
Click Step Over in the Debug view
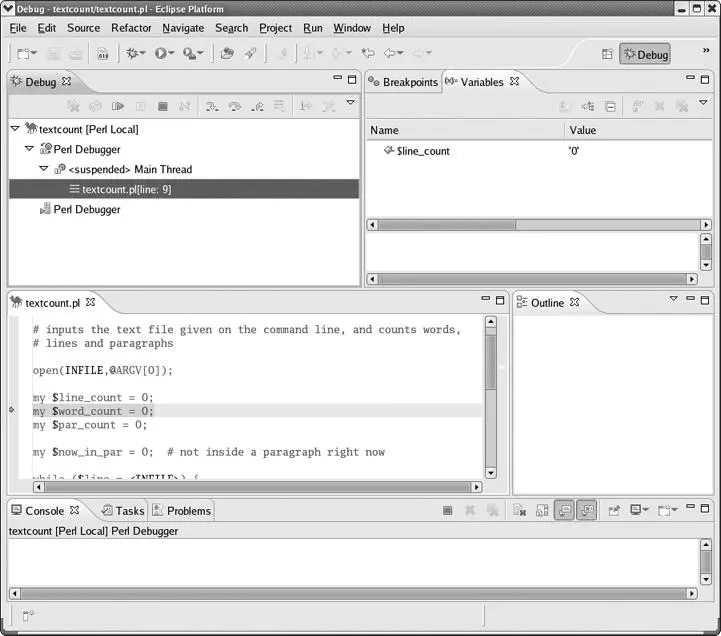pos(235,106)
